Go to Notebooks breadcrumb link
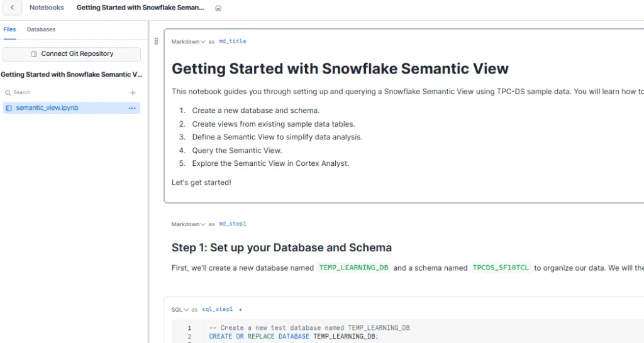Viewport: 644px width, 343px height. point(47,8)
